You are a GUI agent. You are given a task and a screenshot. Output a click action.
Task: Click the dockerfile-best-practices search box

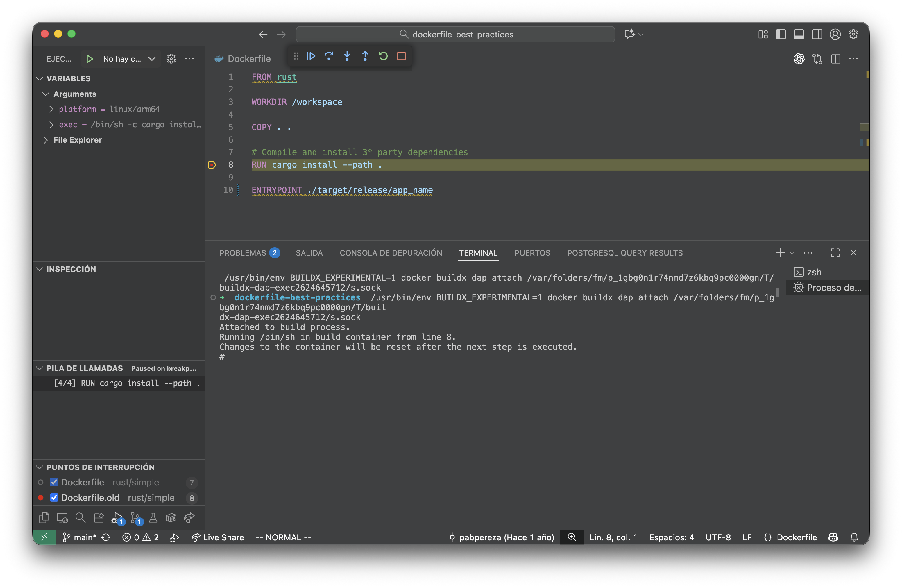coord(455,34)
